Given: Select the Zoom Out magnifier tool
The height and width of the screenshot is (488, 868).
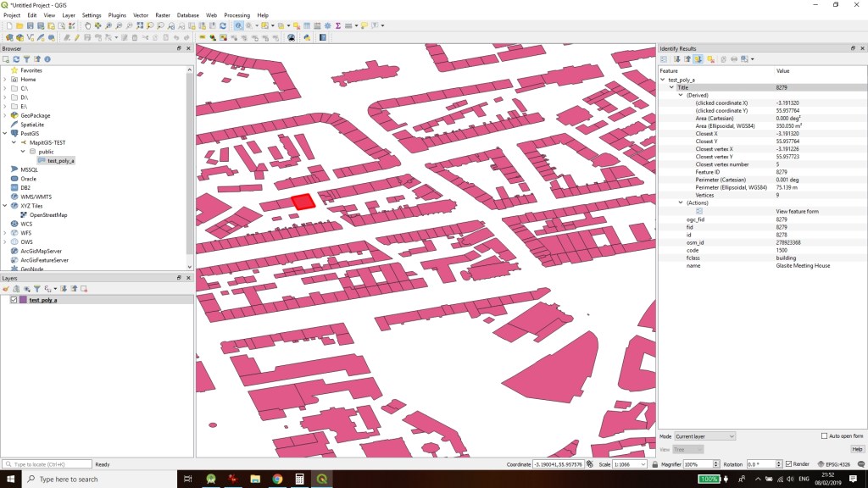Looking at the screenshot, I should [x=119, y=25].
